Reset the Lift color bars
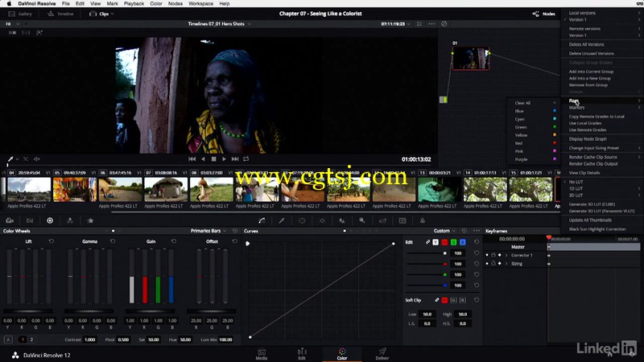 (x=52, y=241)
